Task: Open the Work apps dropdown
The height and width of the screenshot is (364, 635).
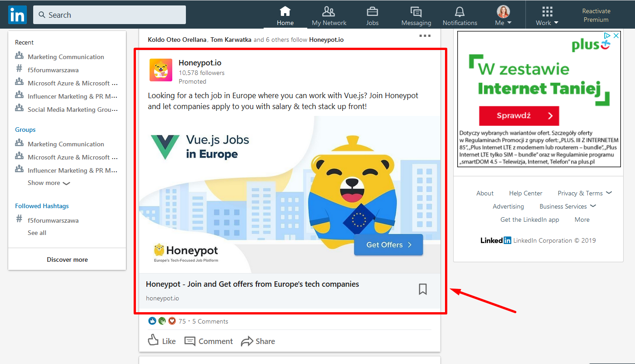Action: click(x=547, y=15)
